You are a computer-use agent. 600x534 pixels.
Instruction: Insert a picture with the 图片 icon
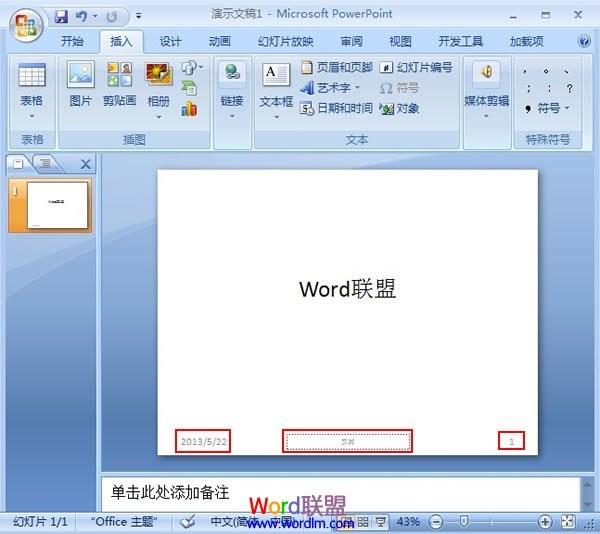pyautogui.click(x=80, y=83)
